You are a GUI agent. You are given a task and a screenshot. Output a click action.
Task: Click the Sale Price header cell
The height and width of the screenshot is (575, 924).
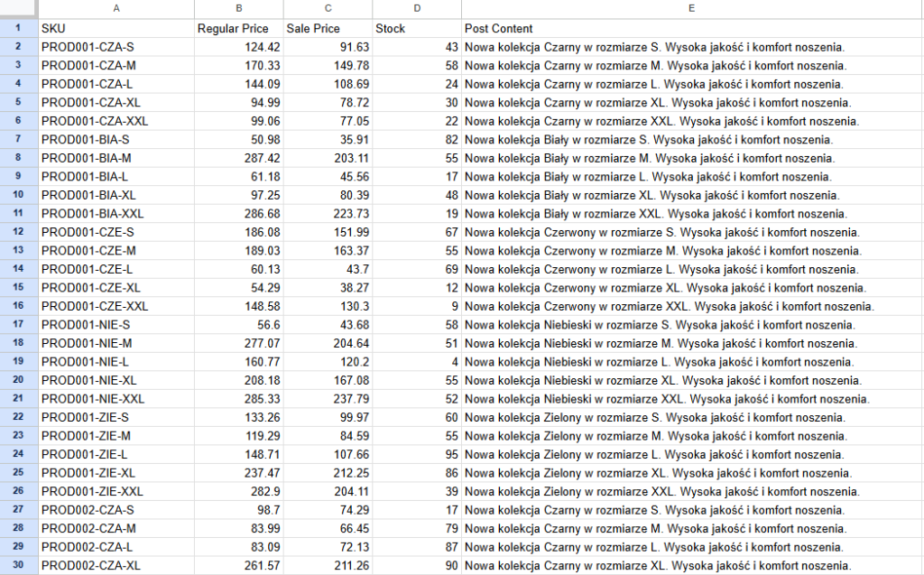[x=327, y=28]
